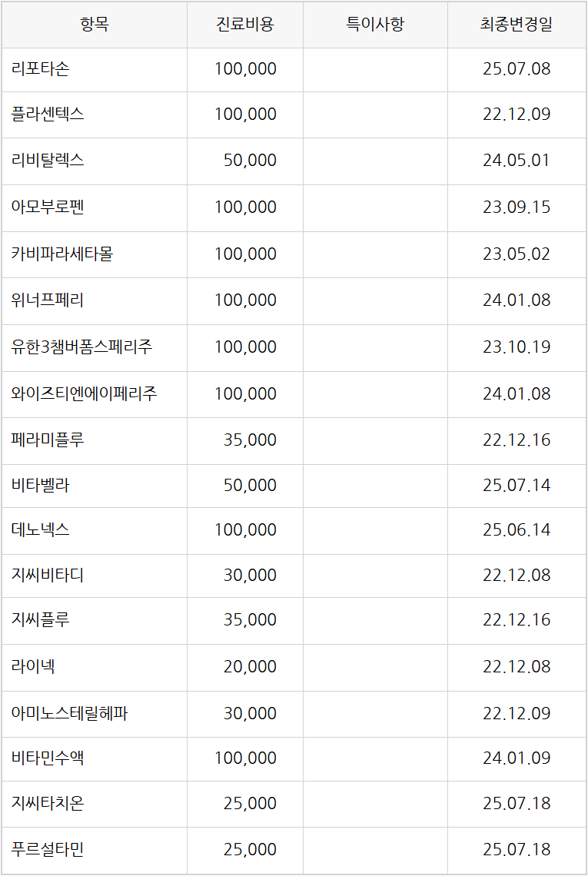Click on 와이즈티엔에이페리주 item
The image size is (588, 876).
click(x=85, y=394)
